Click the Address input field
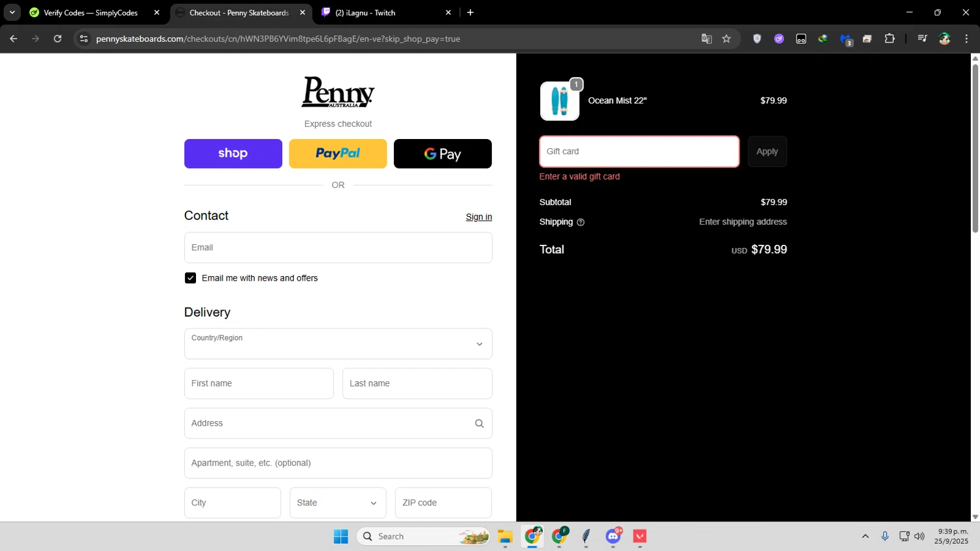 tap(338, 423)
